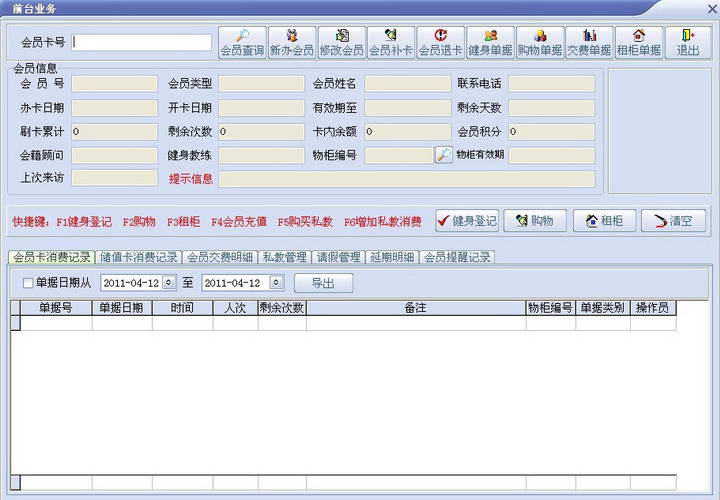
Task: Close the 前台业务 window
Action: [711, 9]
